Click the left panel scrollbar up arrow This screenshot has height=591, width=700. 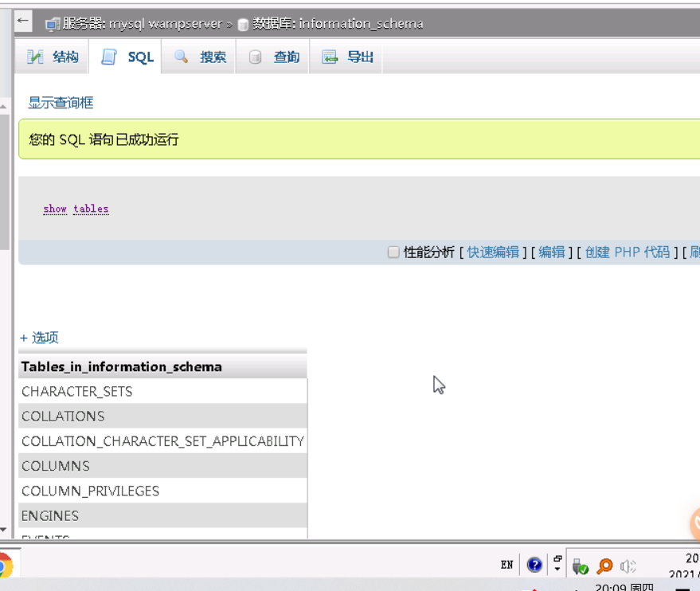3,106
